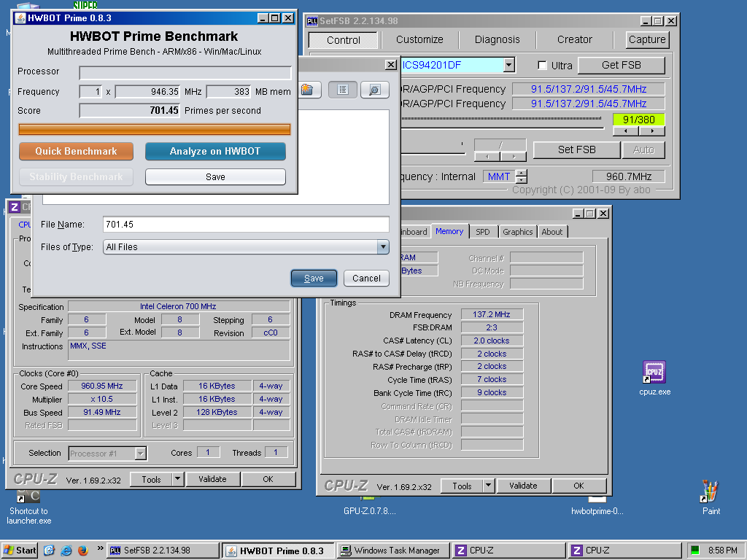This screenshot has height=560, width=747.
Task: Click the 960.7MHz readout in SetFSB
Action: pyautogui.click(x=628, y=176)
